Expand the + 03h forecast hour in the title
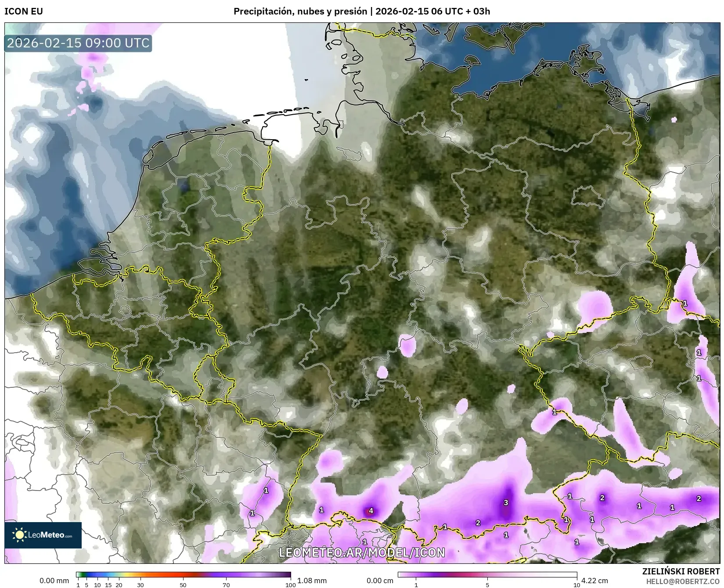Screen dimensions: 724x588 coord(478,11)
